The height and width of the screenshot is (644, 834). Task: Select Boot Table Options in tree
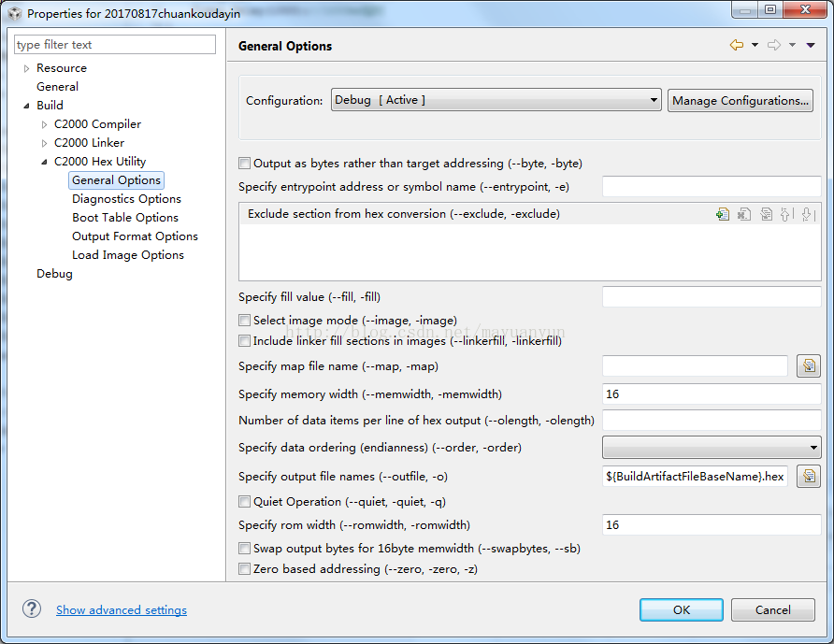point(125,218)
